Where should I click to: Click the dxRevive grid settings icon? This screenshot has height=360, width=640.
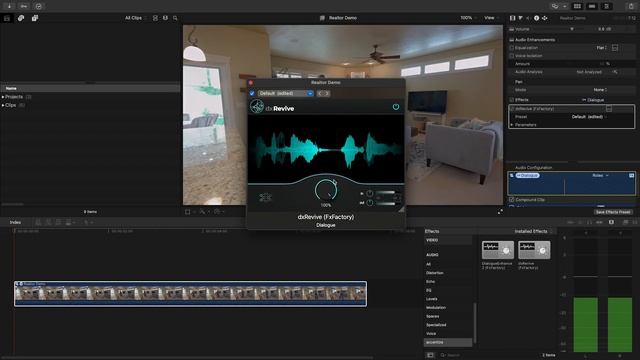[x=265, y=198]
